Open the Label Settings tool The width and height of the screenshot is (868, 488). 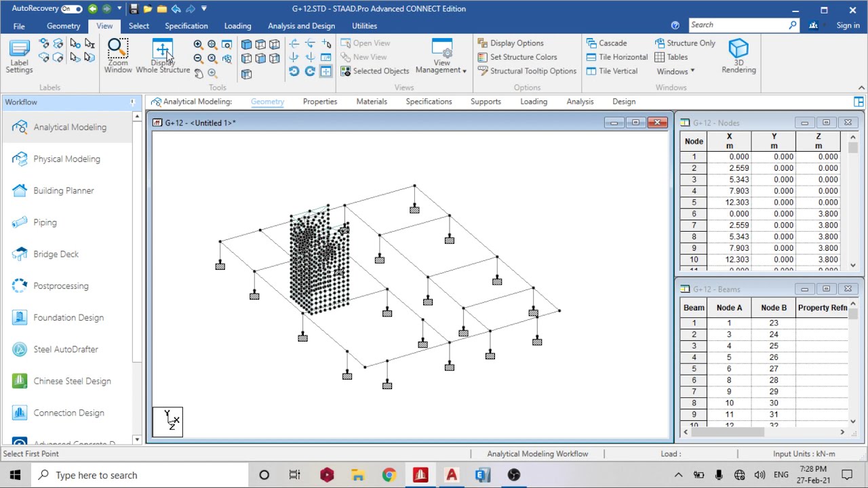tap(19, 56)
